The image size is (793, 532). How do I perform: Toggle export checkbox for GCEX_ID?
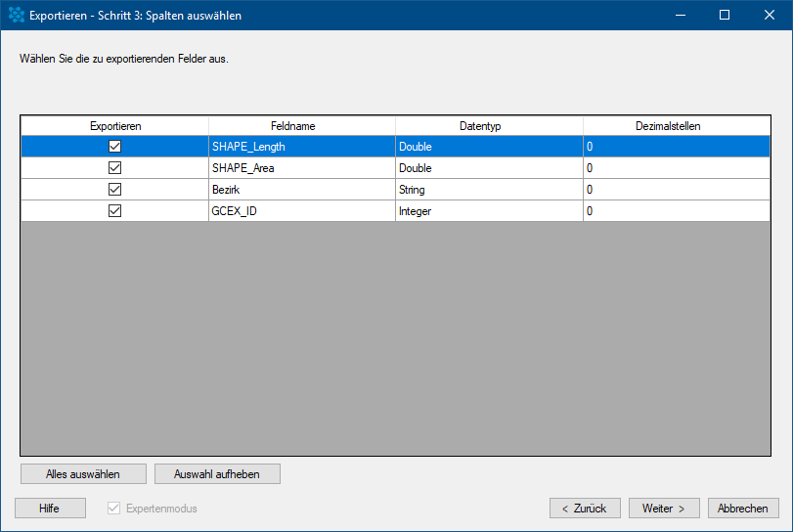[x=114, y=211]
